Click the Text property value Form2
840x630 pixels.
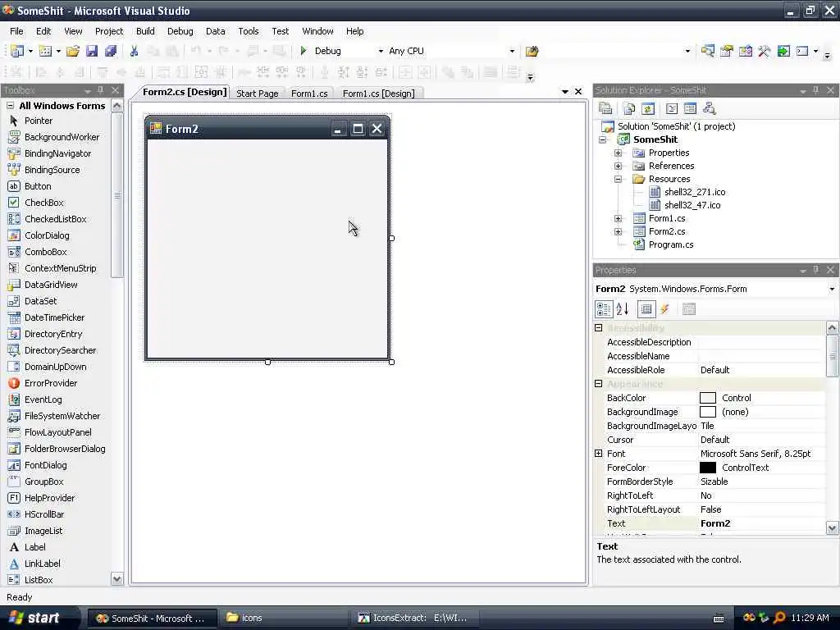(715, 523)
